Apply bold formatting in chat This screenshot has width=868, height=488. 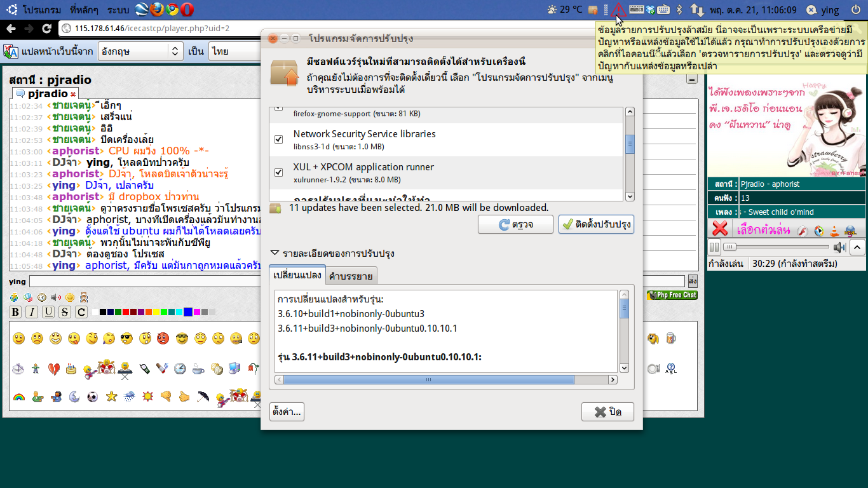15,312
